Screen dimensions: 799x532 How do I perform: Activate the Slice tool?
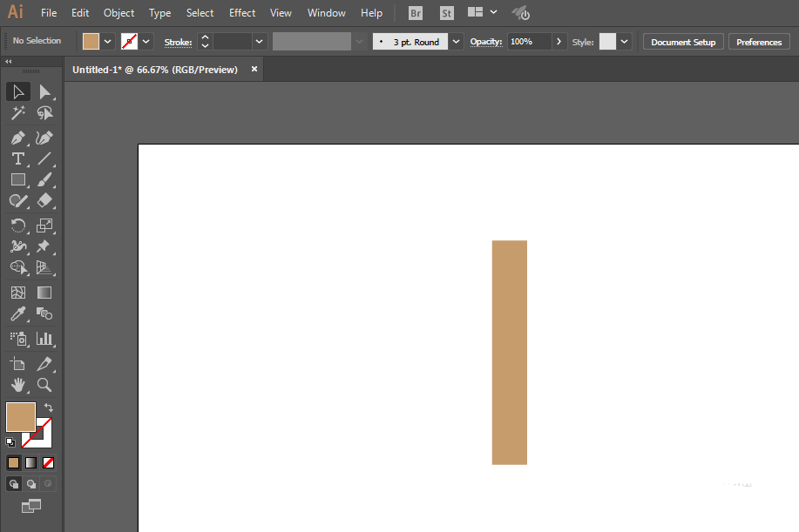pyautogui.click(x=44, y=364)
